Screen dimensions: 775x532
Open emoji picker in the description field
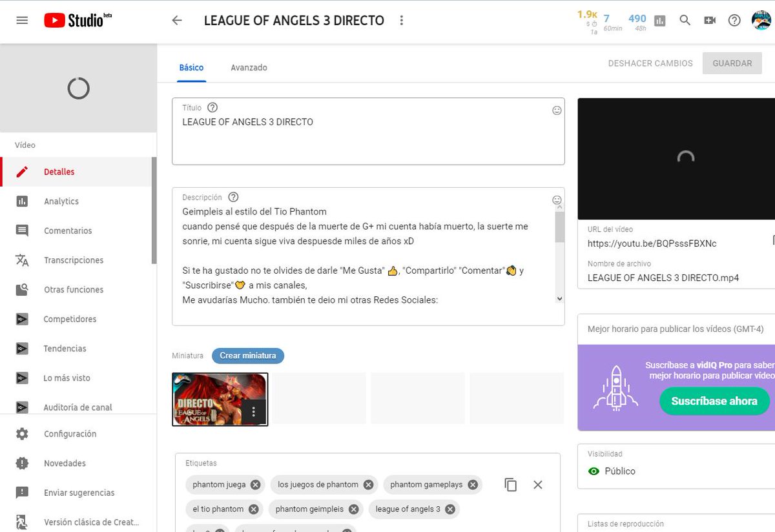(x=557, y=200)
